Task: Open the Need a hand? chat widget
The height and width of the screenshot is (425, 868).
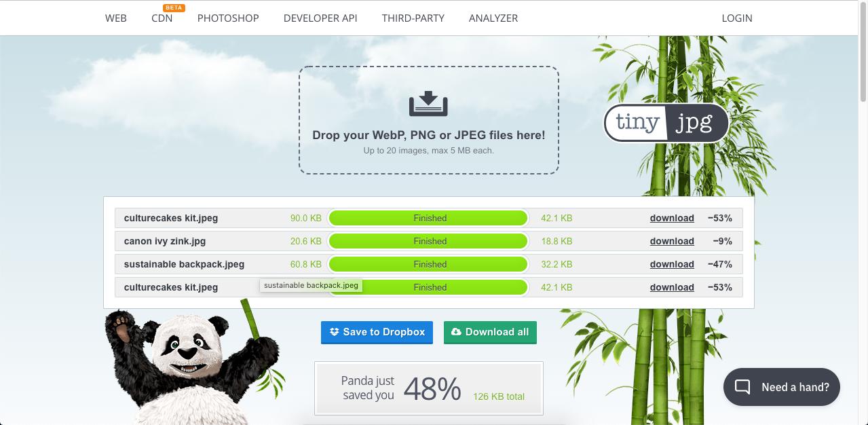Action: (x=782, y=387)
